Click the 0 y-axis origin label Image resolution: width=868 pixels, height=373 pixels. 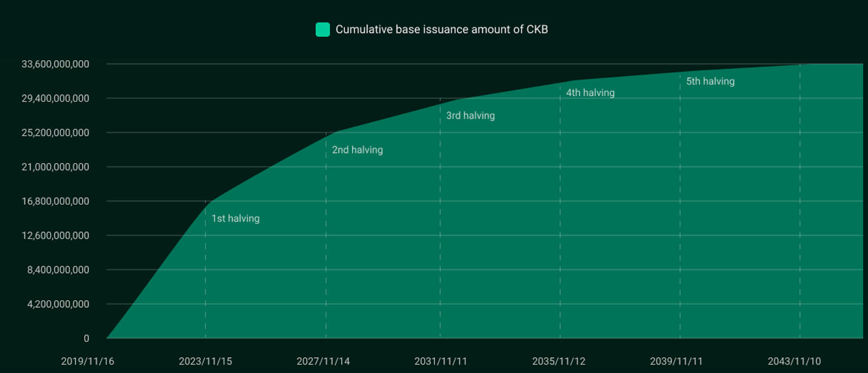pyautogui.click(x=86, y=338)
